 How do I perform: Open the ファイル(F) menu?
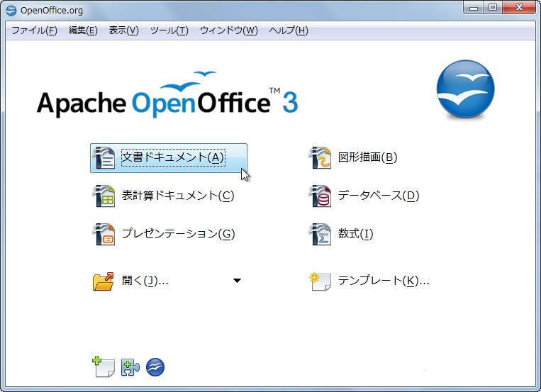(x=34, y=30)
